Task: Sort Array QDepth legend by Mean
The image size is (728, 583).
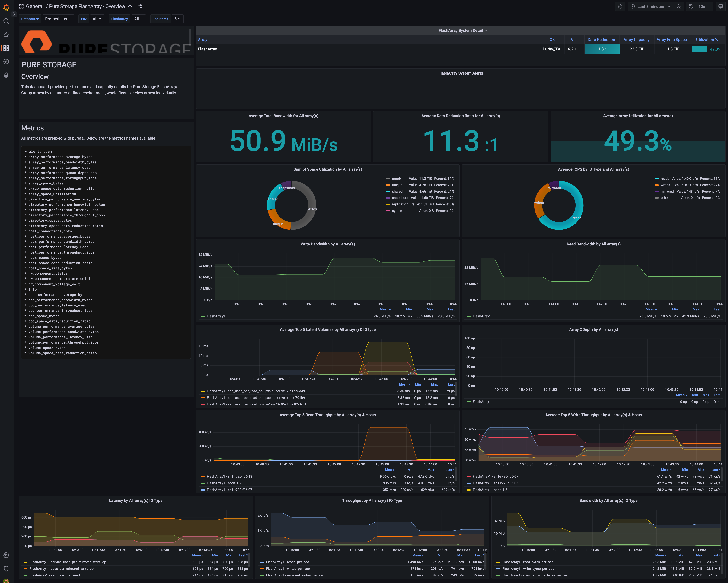Action: point(681,395)
